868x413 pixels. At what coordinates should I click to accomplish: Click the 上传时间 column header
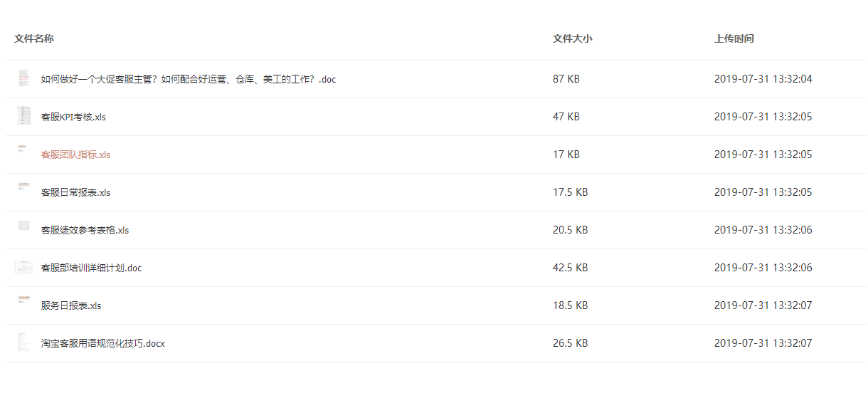point(734,38)
